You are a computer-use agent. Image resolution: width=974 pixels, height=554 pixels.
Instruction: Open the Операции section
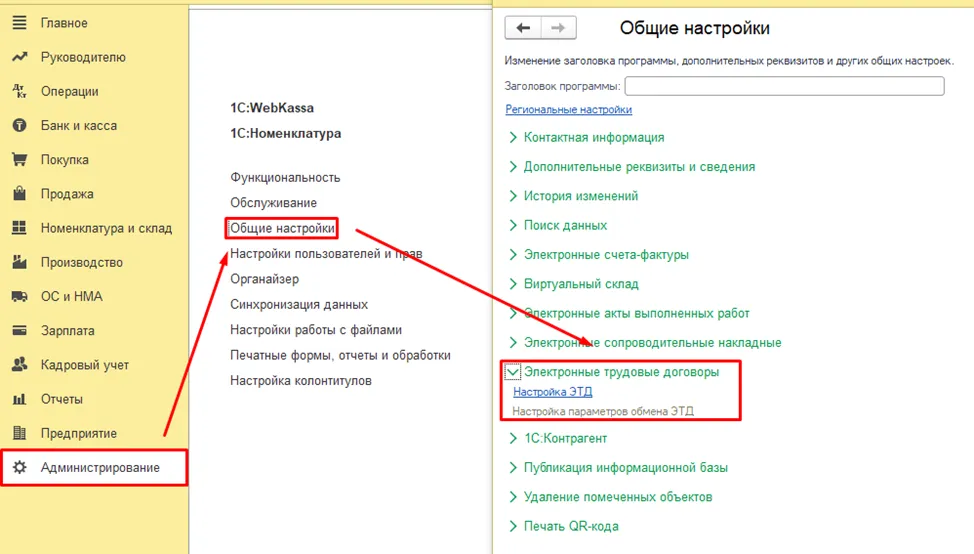click(x=70, y=91)
